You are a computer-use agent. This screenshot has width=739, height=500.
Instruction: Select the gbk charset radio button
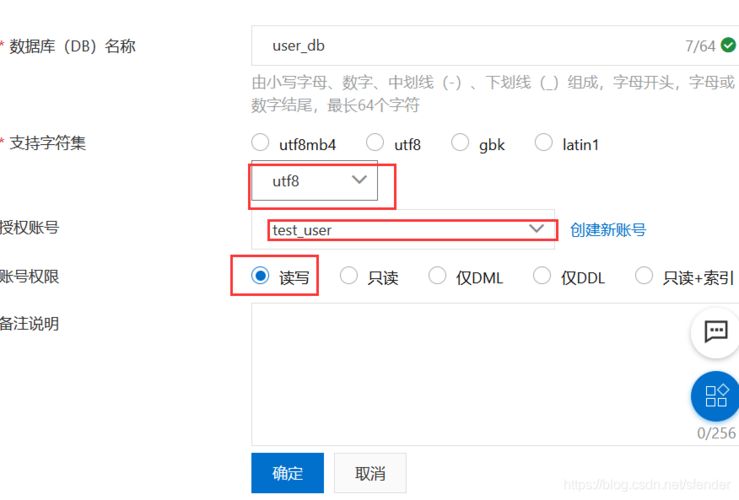tap(460, 142)
